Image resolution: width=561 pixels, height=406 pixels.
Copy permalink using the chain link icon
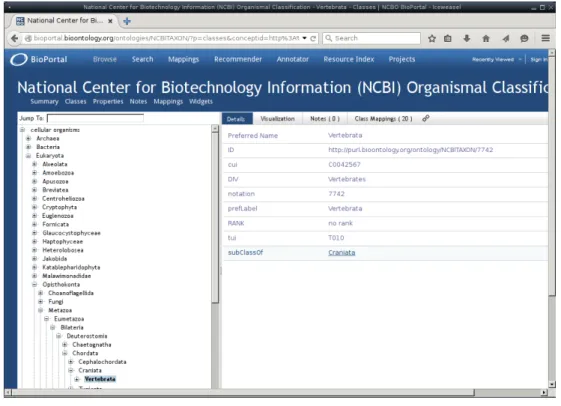(x=425, y=118)
